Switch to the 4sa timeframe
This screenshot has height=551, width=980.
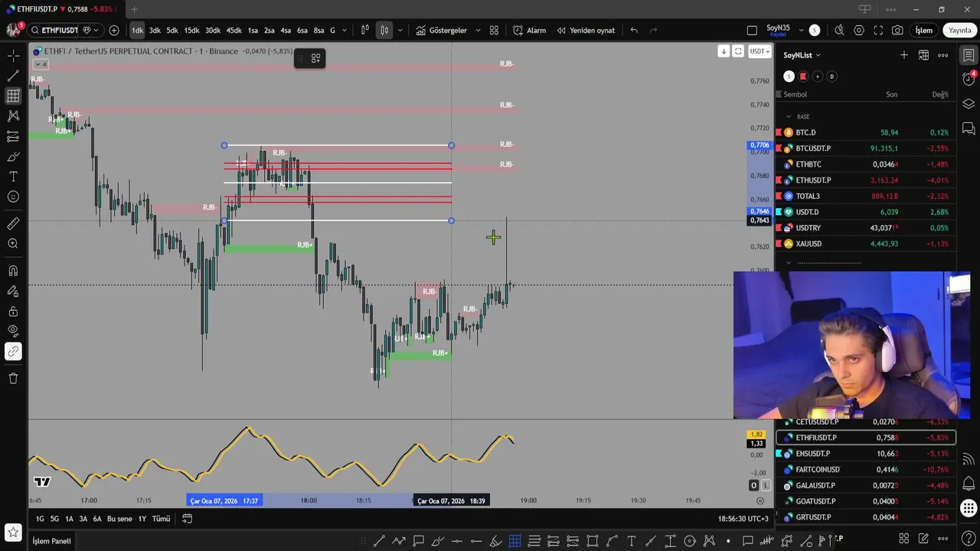[286, 31]
